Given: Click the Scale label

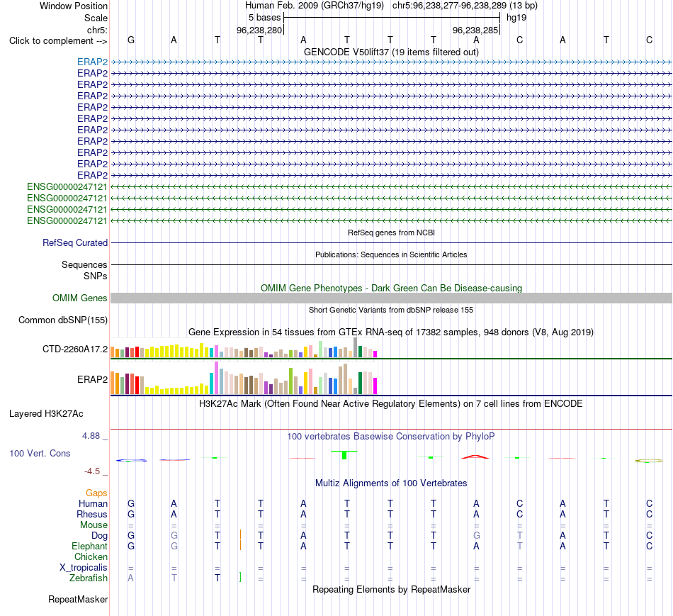Looking at the screenshot, I should coord(96,18).
